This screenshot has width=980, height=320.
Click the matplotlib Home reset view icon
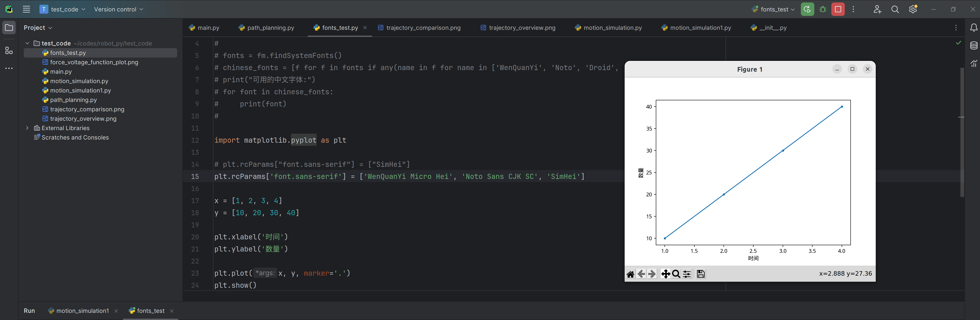pyautogui.click(x=630, y=274)
